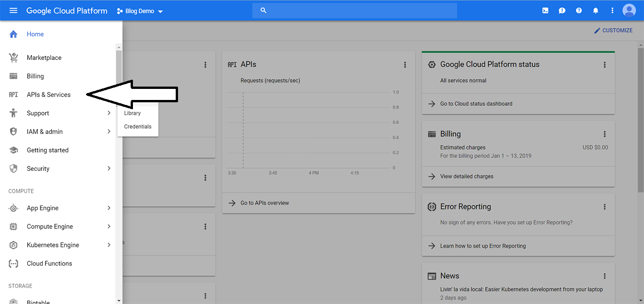Open the notifications bell
Viewport: 644px width, 304px height.
595,11
